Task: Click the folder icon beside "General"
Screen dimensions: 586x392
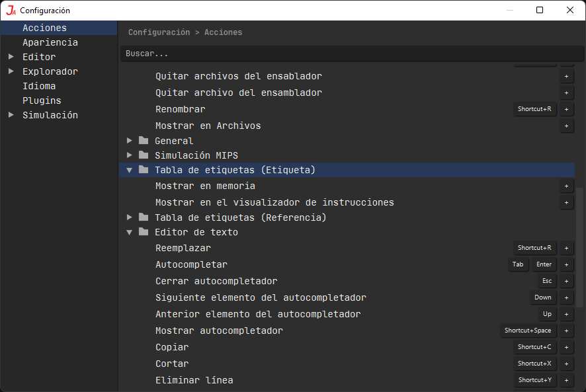Action: click(x=142, y=141)
